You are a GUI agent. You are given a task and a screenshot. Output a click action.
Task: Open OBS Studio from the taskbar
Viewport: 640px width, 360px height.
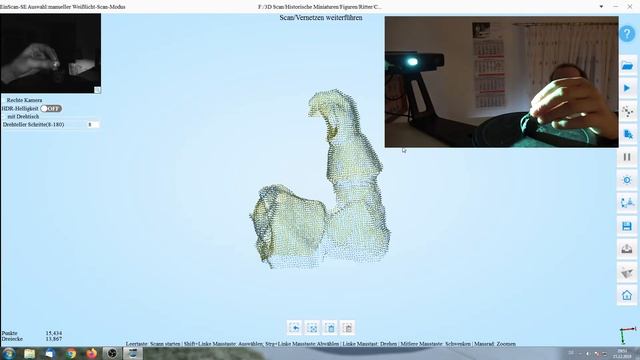click(x=112, y=353)
